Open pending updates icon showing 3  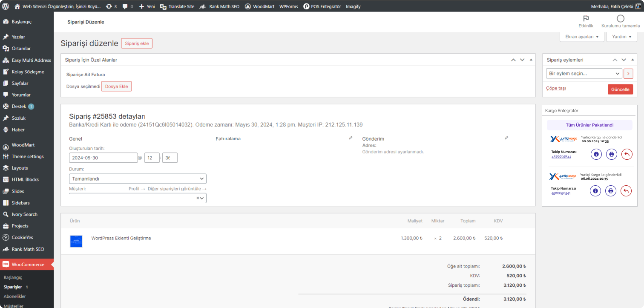pyautogui.click(x=112, y=6)
